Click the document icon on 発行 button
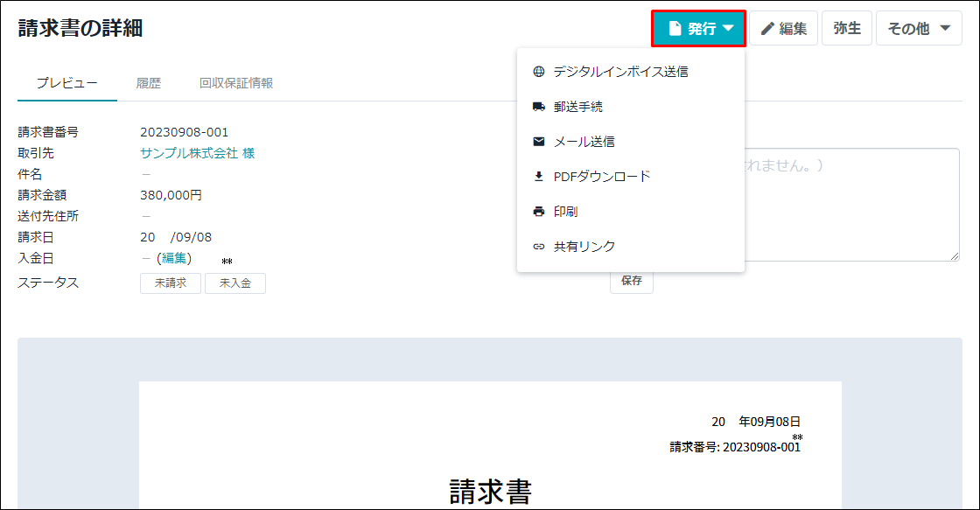Viewport: 980px width, 510px height. 675,29
